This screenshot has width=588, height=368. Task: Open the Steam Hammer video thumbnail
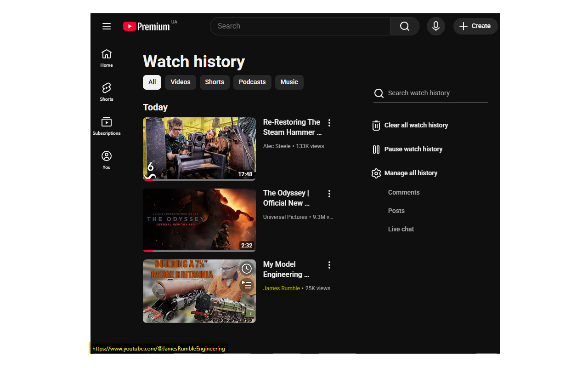point(199,149)
